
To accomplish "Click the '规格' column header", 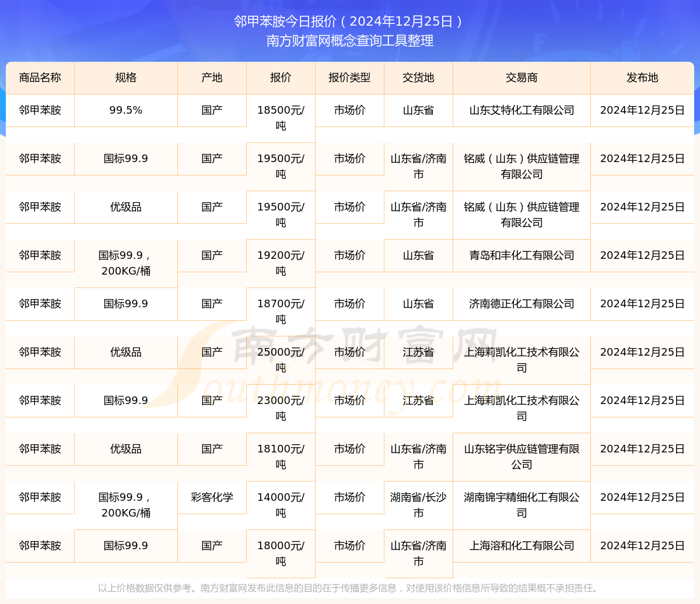I will pyautogui.click(x=126, y=78).
